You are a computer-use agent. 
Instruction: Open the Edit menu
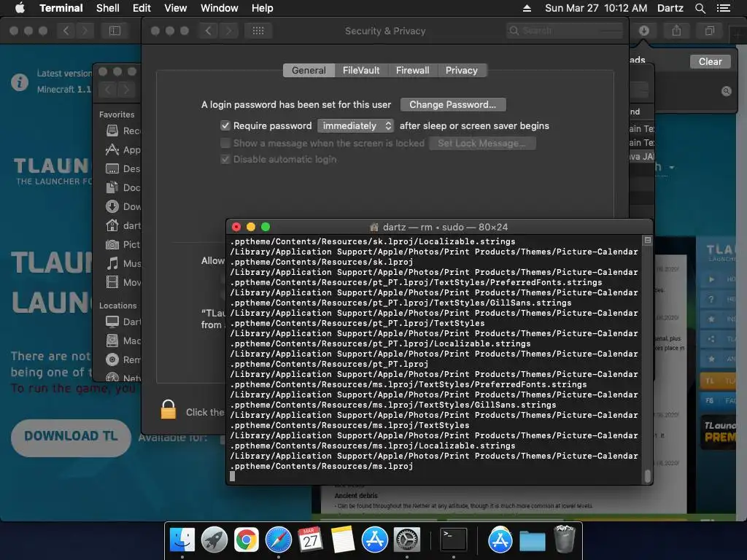click(x=142, y=8)
